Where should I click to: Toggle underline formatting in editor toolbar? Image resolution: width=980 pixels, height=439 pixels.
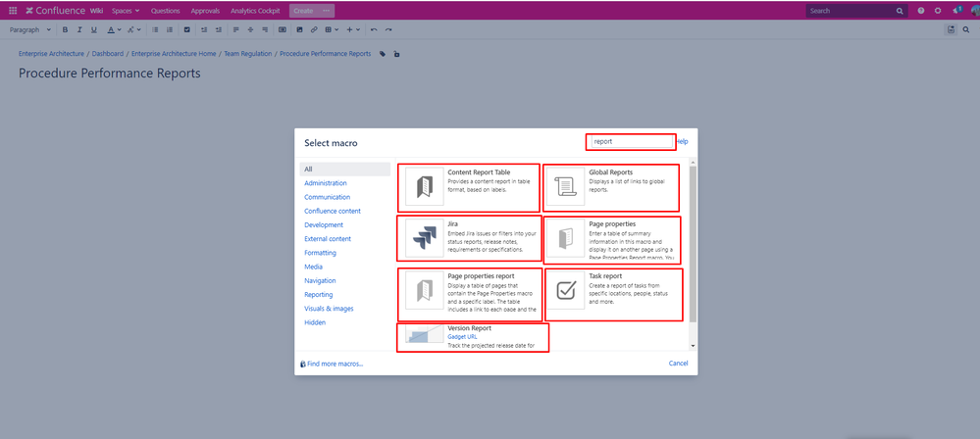click(94, 29)
